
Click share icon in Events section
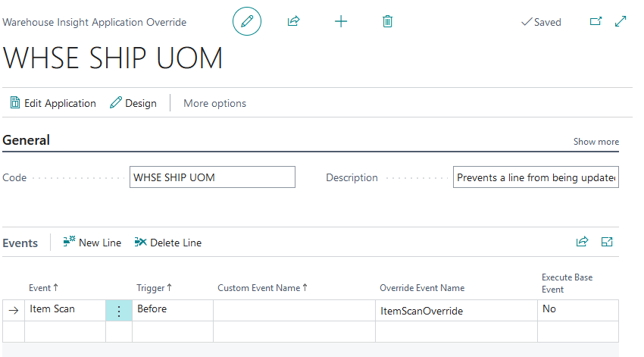[x=582, y=242]
